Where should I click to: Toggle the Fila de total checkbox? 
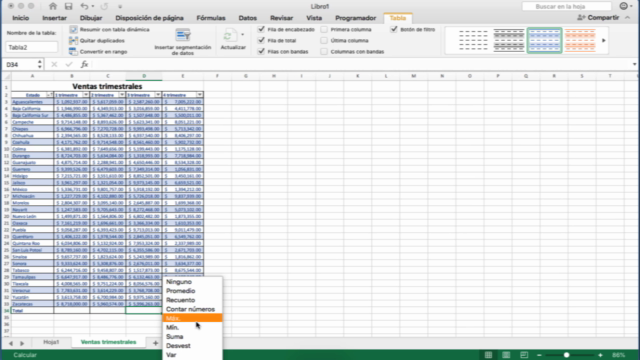261,40
